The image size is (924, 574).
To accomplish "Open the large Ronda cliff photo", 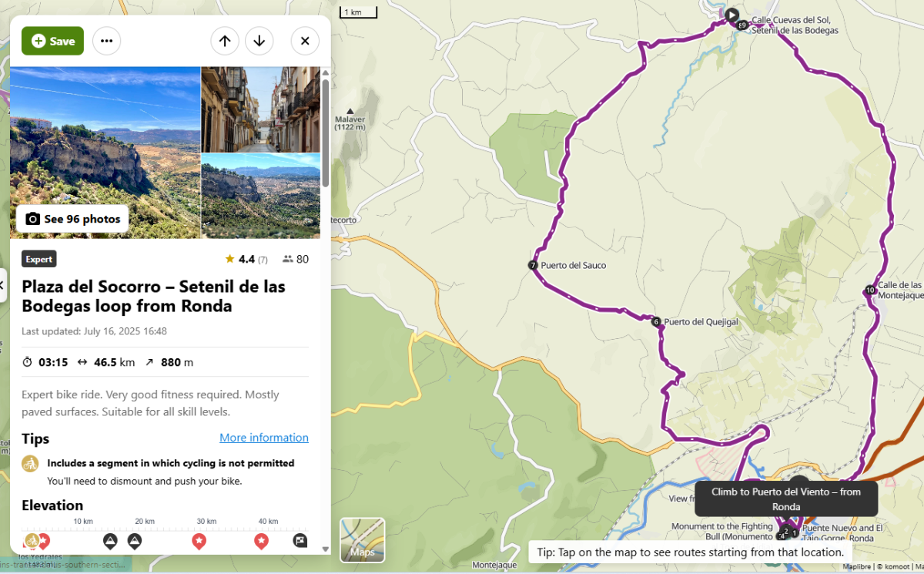I will (x=105, y=139).
